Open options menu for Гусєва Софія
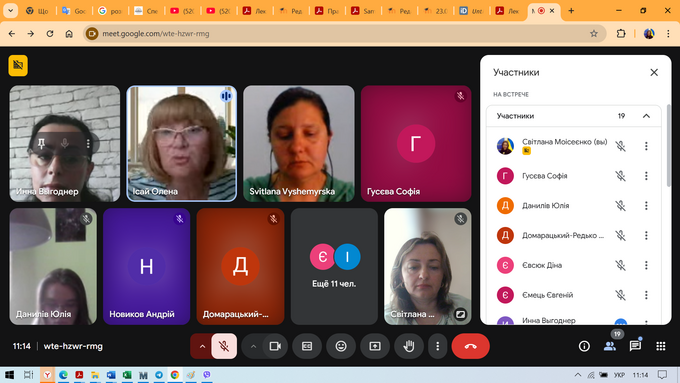This screenshot has height=383, width=680. coord(646,176)
